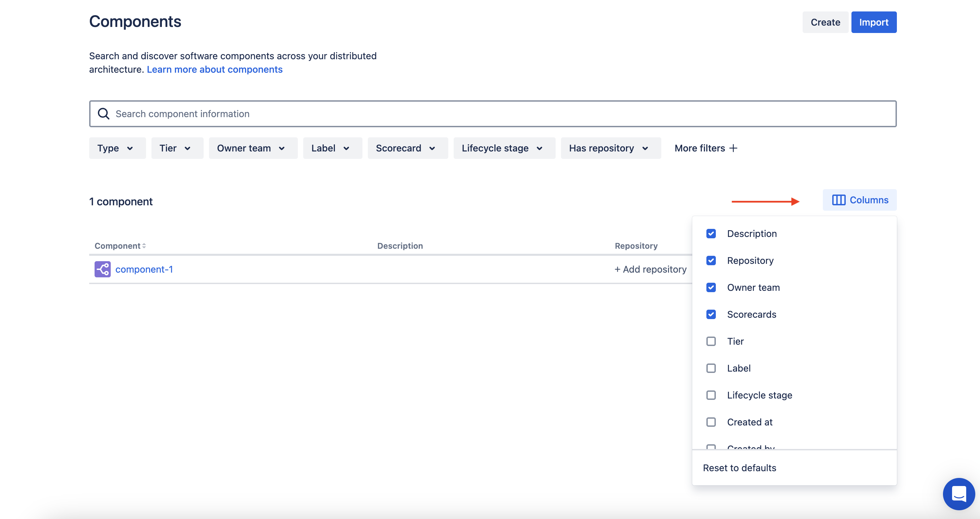
Task: Click the search magnifier icon
Action: (103, 113)
